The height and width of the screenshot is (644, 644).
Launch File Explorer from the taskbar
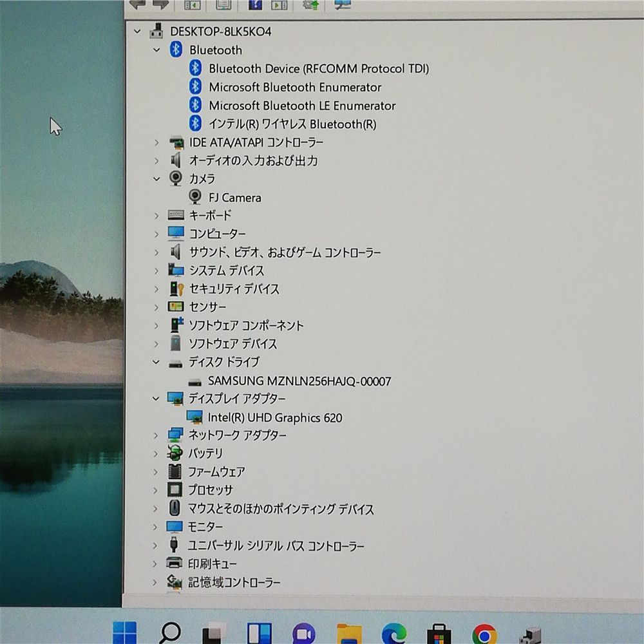pos(349,634)
